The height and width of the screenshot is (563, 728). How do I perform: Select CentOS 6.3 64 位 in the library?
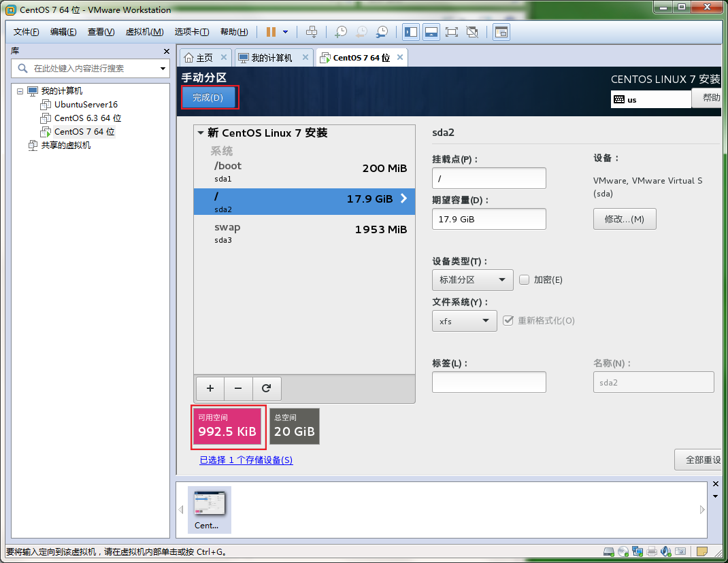pyautogui.click(x=88, y=118)
